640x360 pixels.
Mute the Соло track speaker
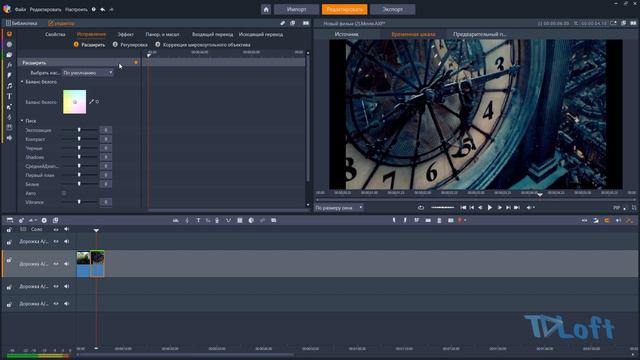coord(67,229)
